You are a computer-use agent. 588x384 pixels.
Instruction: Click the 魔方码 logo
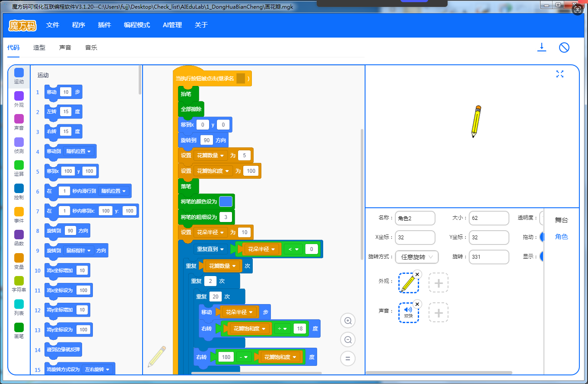22,25
